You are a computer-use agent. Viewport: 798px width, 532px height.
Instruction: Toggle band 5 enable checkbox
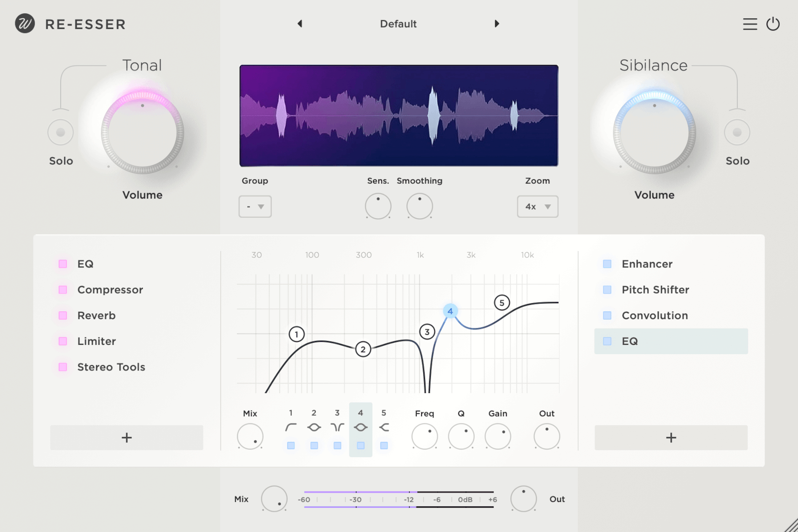click(x=384, y=446)
